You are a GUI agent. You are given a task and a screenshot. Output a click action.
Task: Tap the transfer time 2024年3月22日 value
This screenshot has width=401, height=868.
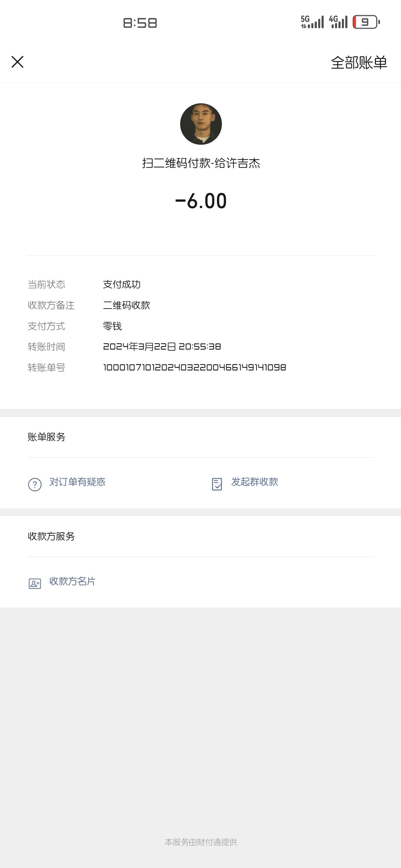pos(162,346)
